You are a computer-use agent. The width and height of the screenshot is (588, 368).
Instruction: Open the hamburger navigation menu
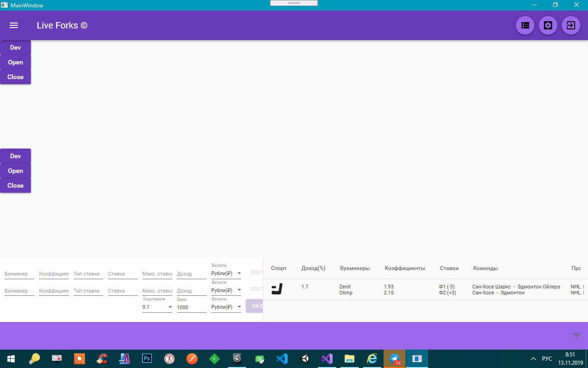coord(14,25)
